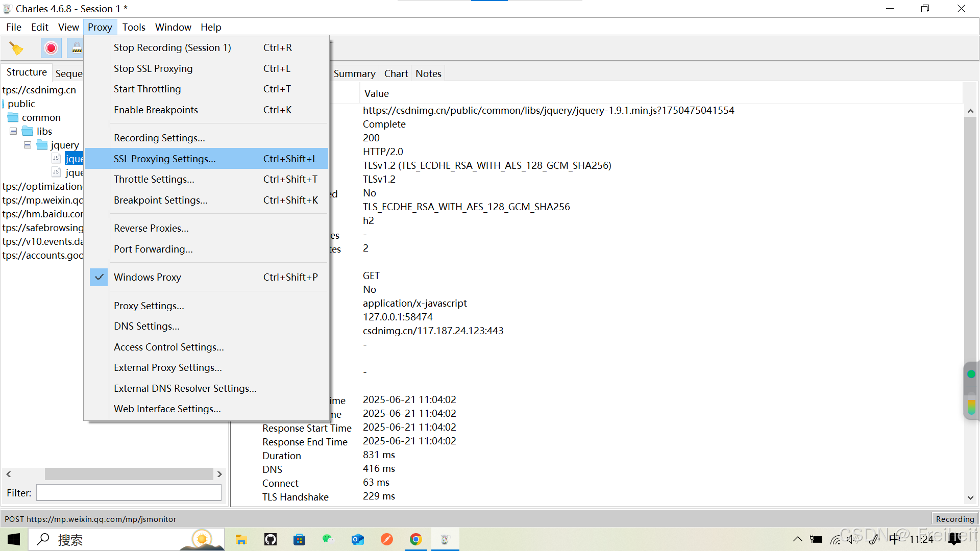980x551 pixels.
Task: Click the red record toolbar button
Action: (x=51, y=48)
